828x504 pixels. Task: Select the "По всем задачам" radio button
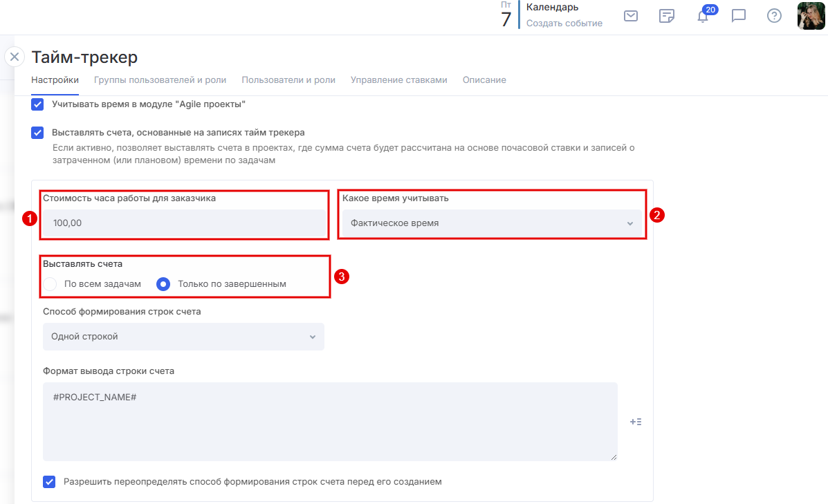(x=50, y=284)
